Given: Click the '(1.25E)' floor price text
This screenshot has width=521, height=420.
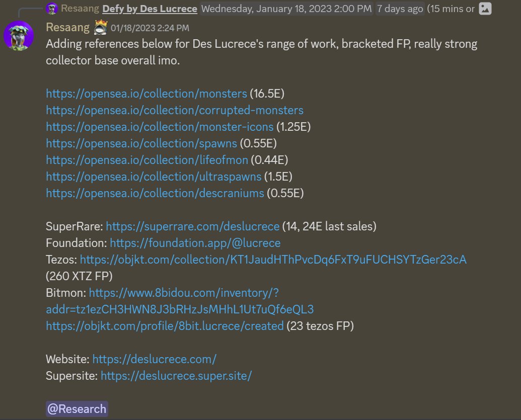Looking at the screenshot, I should point(294,127).
